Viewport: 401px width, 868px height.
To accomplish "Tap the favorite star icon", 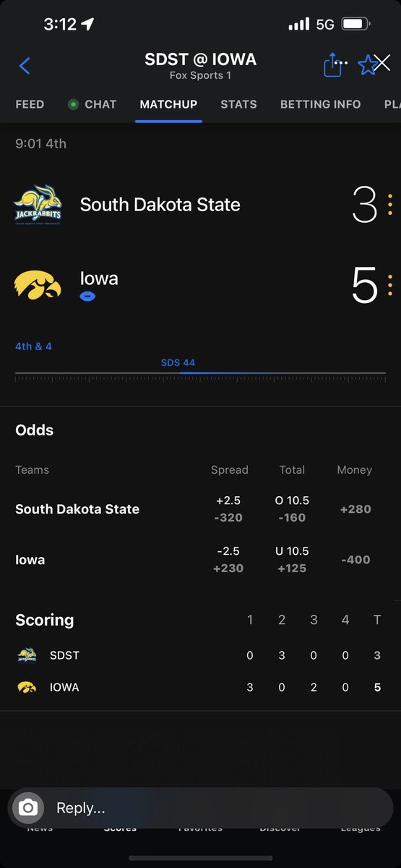I will pyautogui.click(x=367, y=66).
